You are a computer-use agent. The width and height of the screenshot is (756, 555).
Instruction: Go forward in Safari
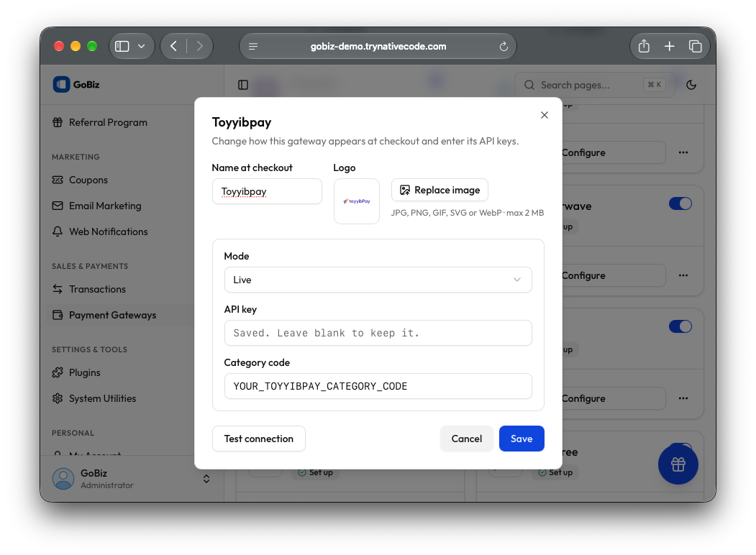pos(199,46)
